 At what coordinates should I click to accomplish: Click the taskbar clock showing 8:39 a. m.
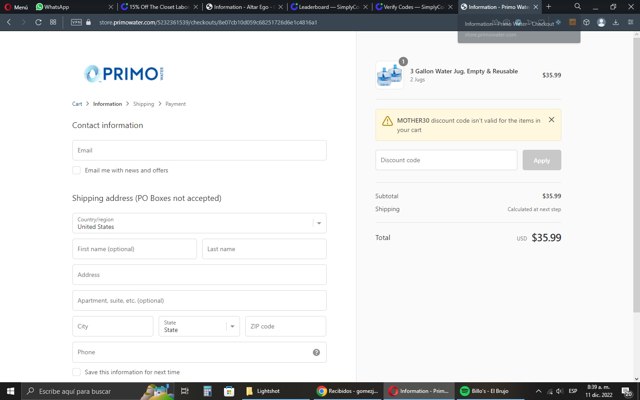(599, 391)
